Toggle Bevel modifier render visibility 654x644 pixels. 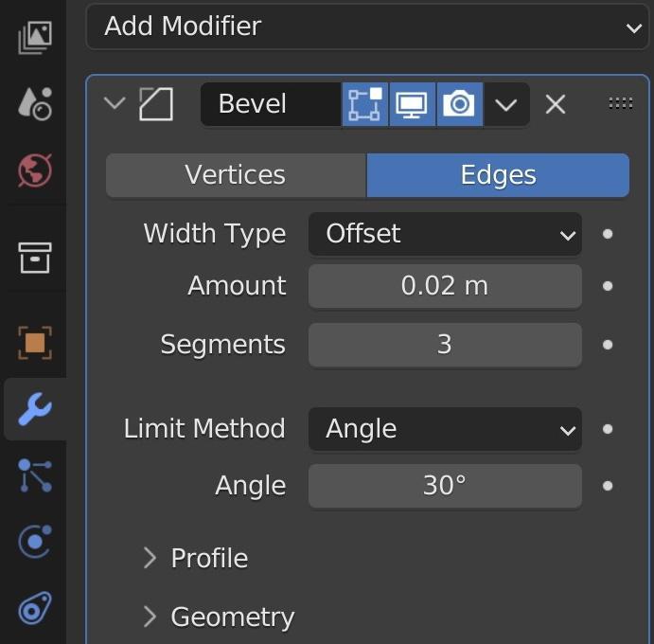coord(459,104)
